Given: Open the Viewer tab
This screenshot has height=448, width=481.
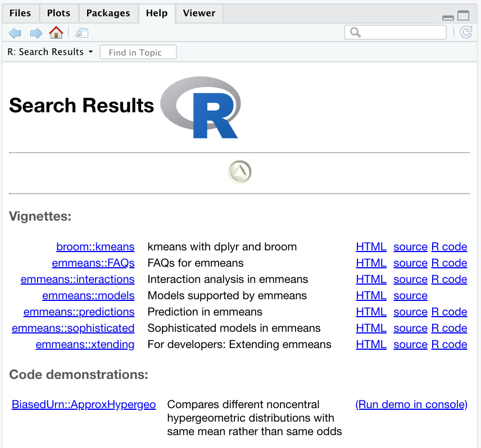Looking at the screenshot, I should tap(199, 13).
